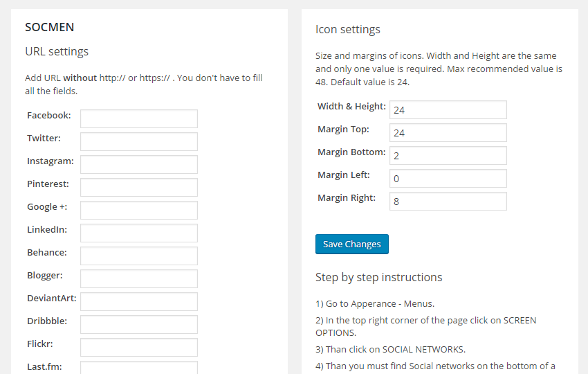Screen dimensions: 588x374
Task: Focus the DeviantArt URL field
Action: (139, 302)
